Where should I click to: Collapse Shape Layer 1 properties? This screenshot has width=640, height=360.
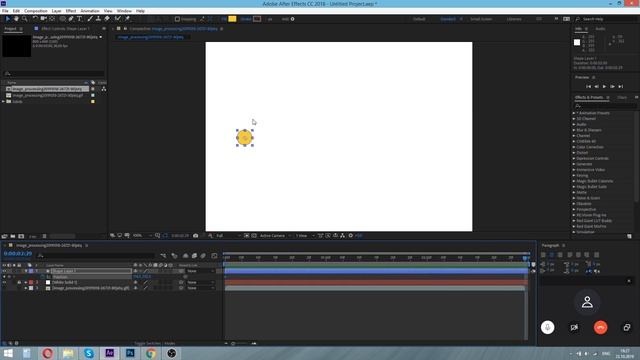pyautogui.click(x=26, y=271)
